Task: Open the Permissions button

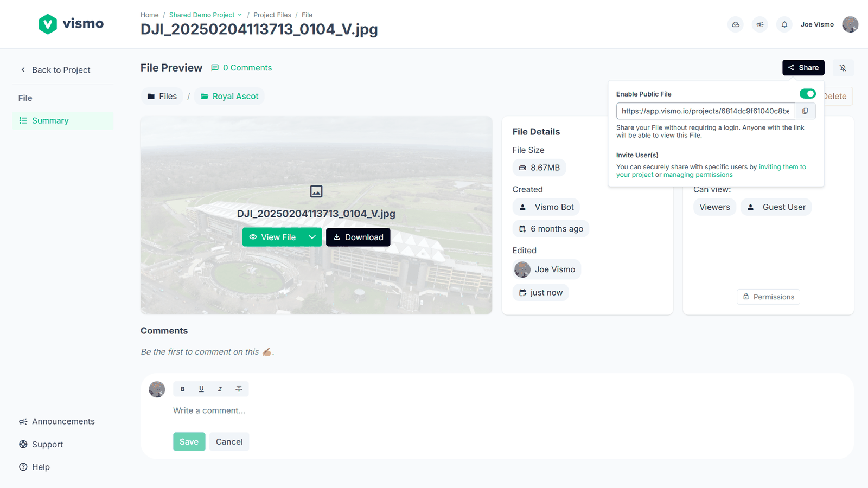Action: (x=768, y=297)
